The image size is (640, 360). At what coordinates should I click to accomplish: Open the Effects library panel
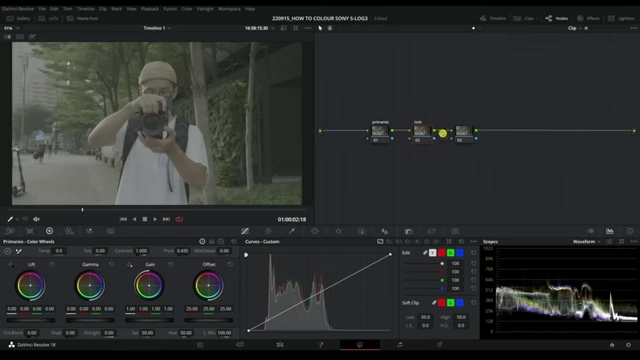click(588, 18)
